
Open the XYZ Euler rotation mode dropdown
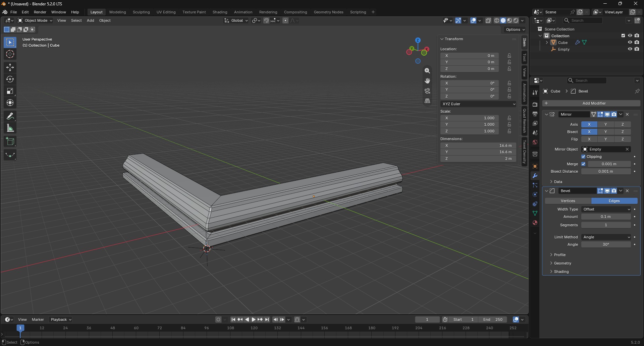pos(478,104)
